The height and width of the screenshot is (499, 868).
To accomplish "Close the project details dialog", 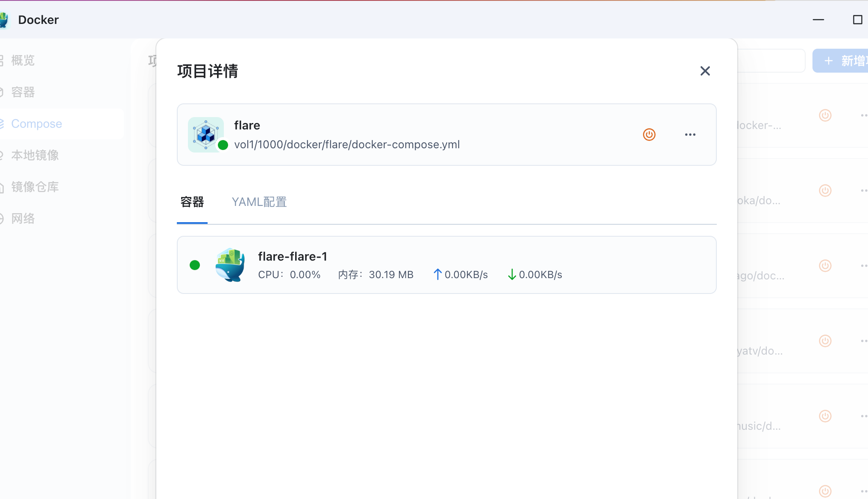I will (705, 71).
